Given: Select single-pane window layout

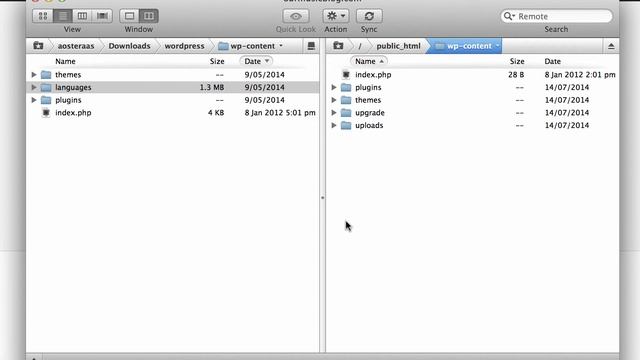Looking at the screenshot, I should click(x=129, y=16).
